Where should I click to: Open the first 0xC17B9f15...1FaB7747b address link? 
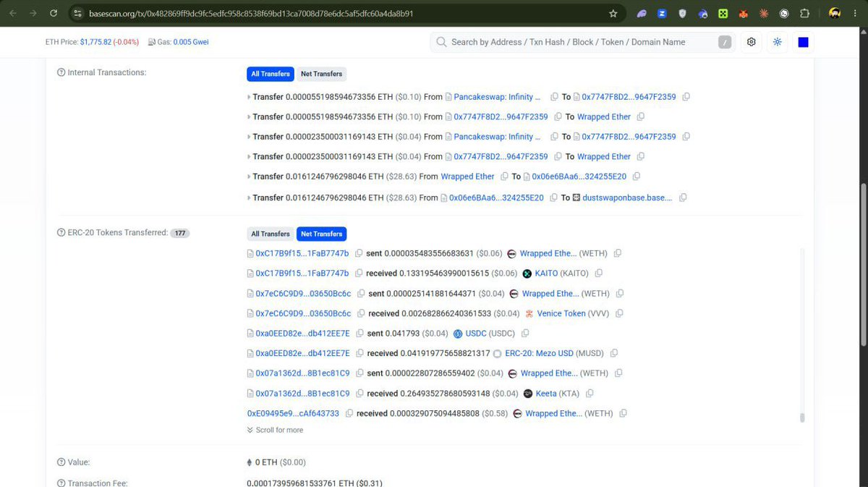click(302, 253)
